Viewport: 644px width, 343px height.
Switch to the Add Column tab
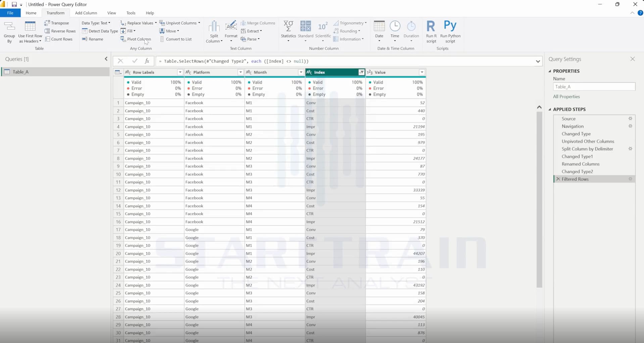(x=86, y=13)
